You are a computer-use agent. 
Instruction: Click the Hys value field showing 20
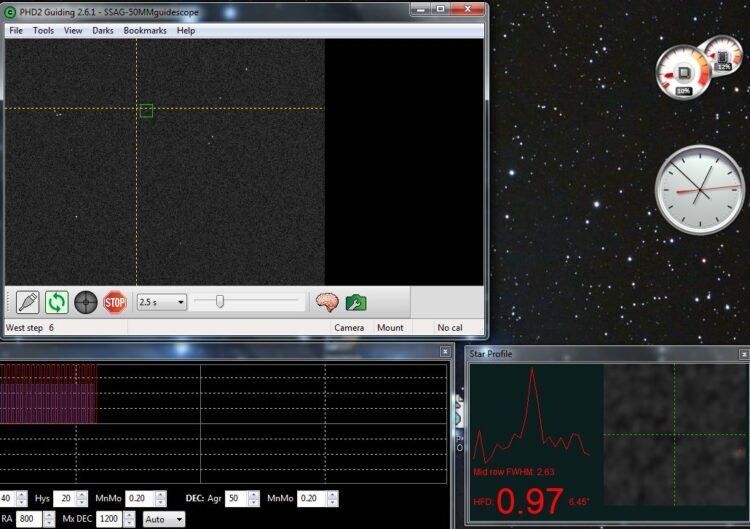tap(65, 498)
